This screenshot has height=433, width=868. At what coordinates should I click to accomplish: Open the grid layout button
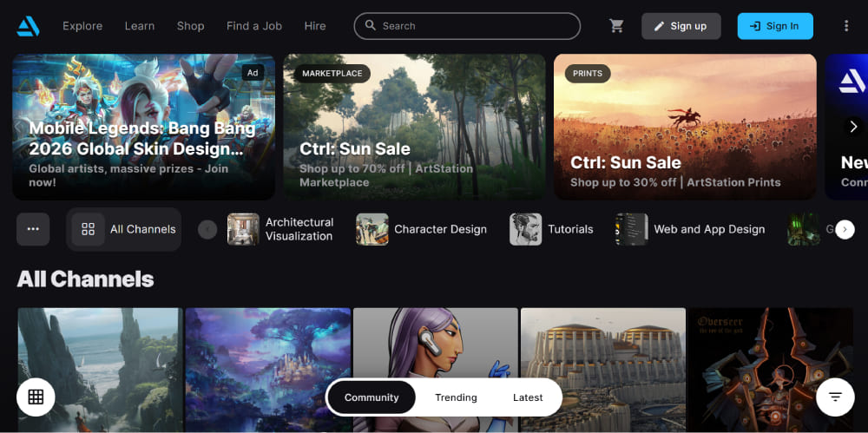[x=36, y=397]
